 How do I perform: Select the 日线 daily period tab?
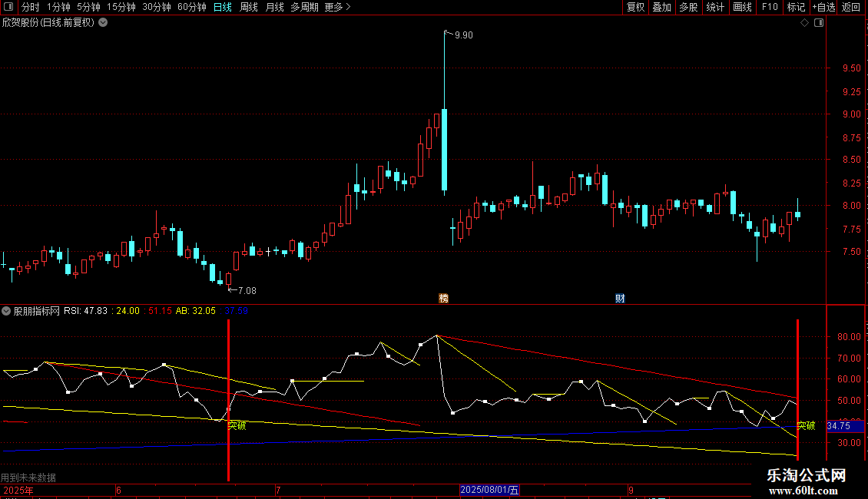[223, 7]
